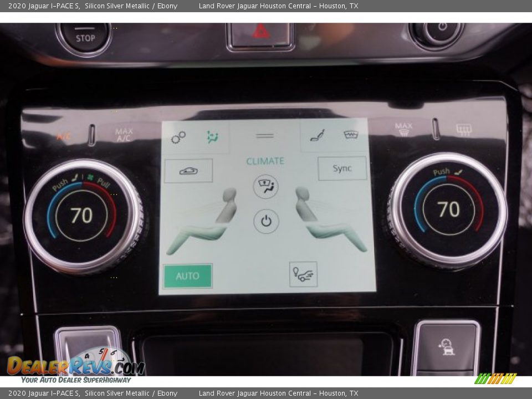
Task: Tap the driver-side seat airflow figure
Action: (x=203, y=221)
